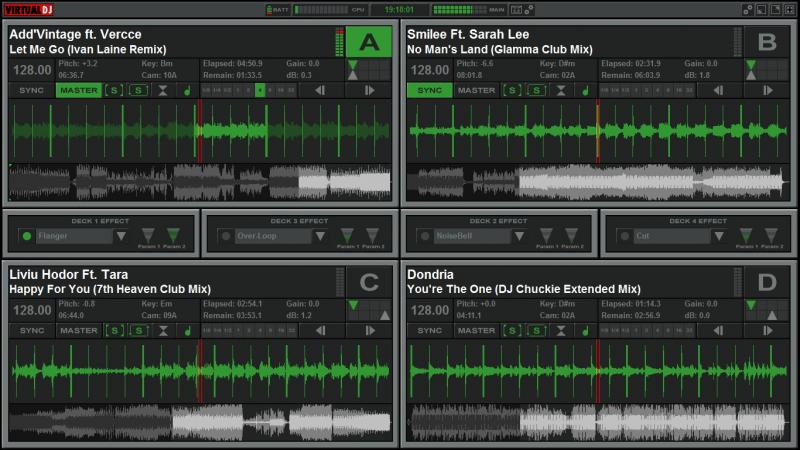Toggle key lock note icon on deck C
Image resolution: width=800 pixels, height=450 pixels.
pos(187,331)
